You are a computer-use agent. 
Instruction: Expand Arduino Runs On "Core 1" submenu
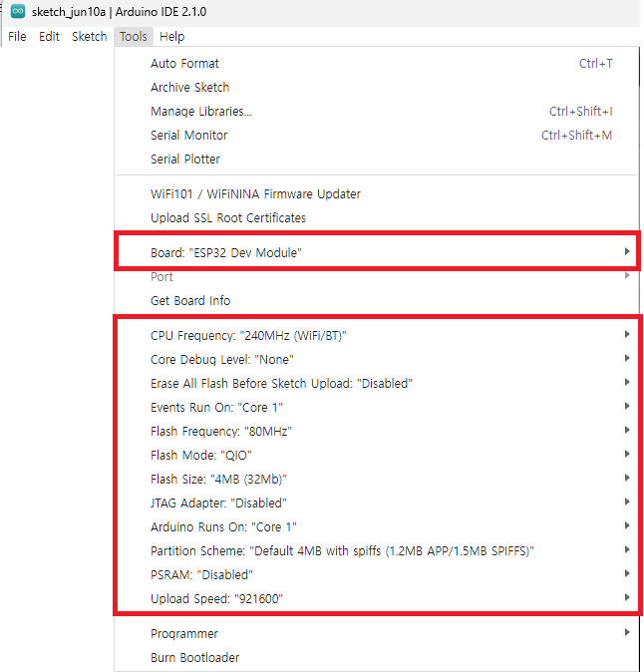point(376,527)
